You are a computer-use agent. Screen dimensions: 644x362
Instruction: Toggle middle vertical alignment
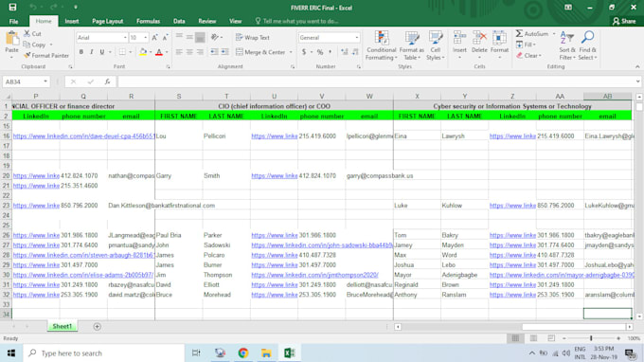click(x=189, y=37)
